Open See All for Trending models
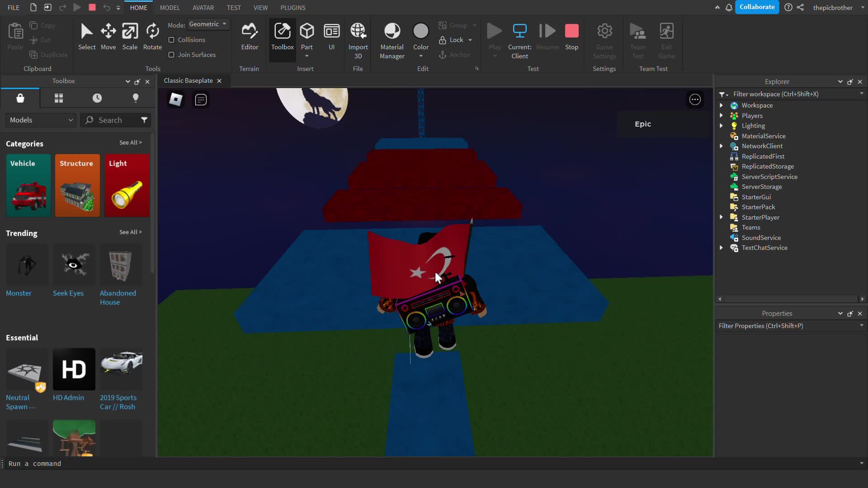 coord(130,232)
